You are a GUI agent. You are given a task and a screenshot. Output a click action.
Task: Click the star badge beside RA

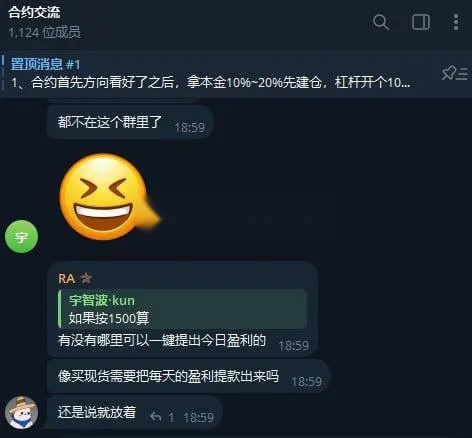(x=86, y=278)
